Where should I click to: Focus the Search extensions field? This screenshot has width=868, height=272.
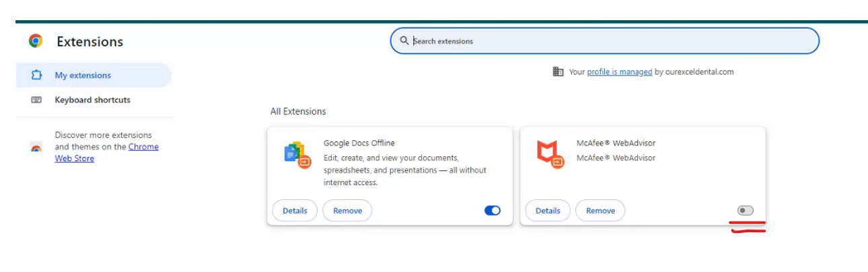605,40
